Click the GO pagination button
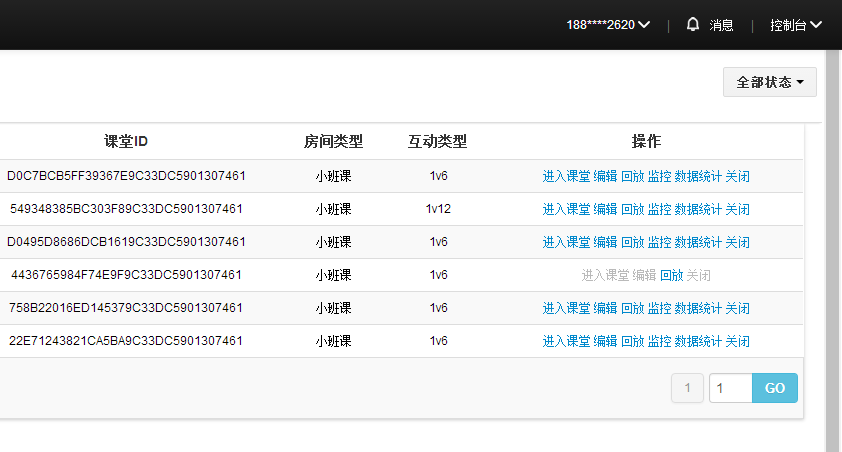Viewport: 842px width, 452px height. 775,388
